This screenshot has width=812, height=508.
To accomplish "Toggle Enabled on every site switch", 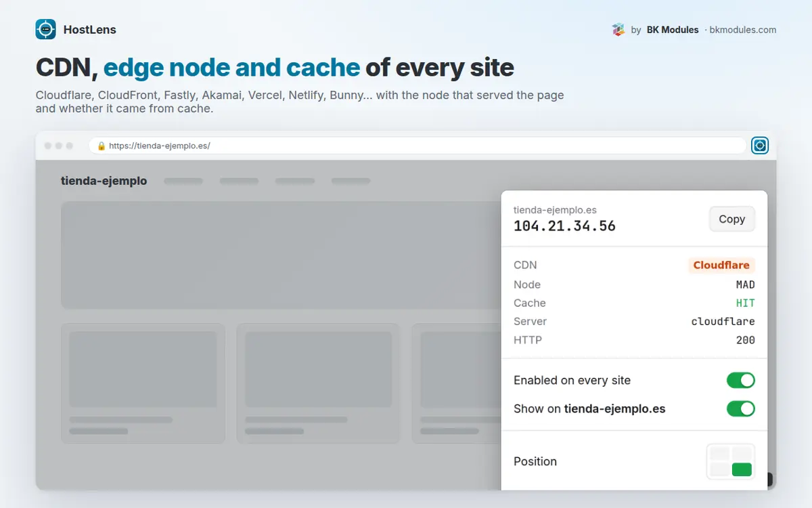I will point(740,380).
